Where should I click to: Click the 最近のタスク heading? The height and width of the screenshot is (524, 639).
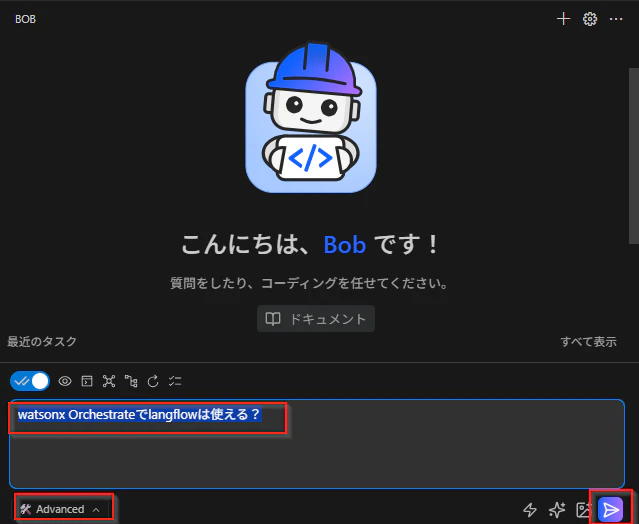42,341
